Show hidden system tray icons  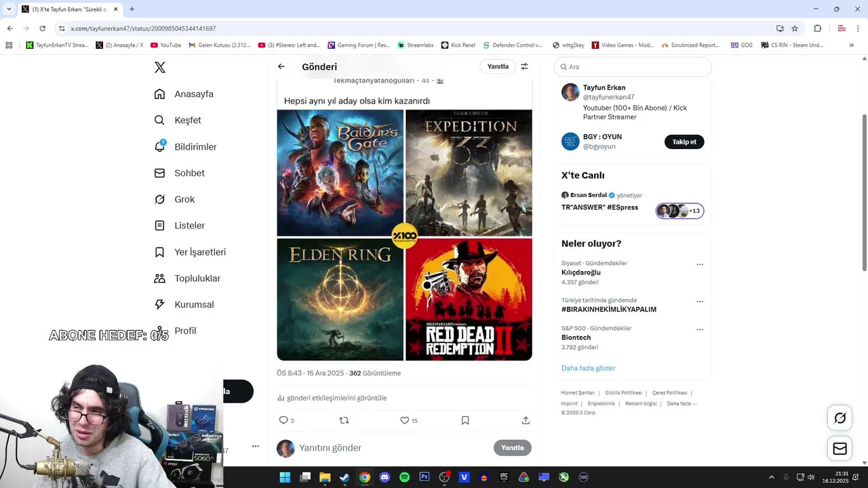(x=771, y=477)
